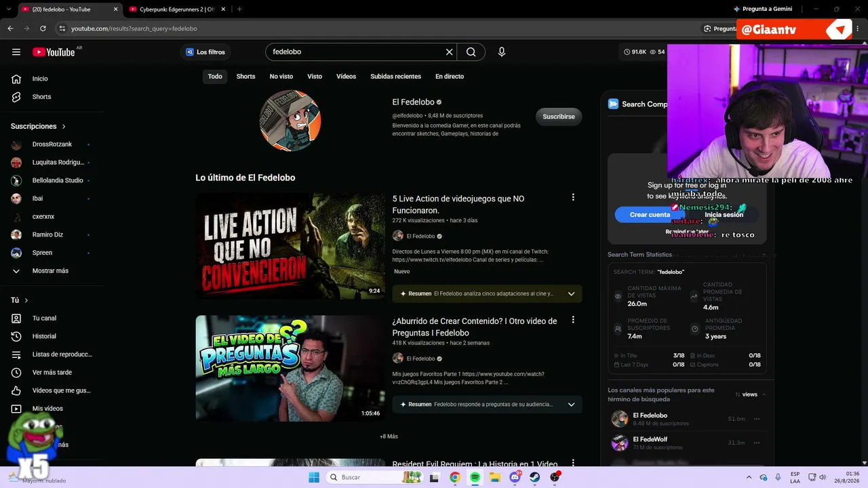
Task: Open Spotify from the taskbar
Action: tap(475, 477)
